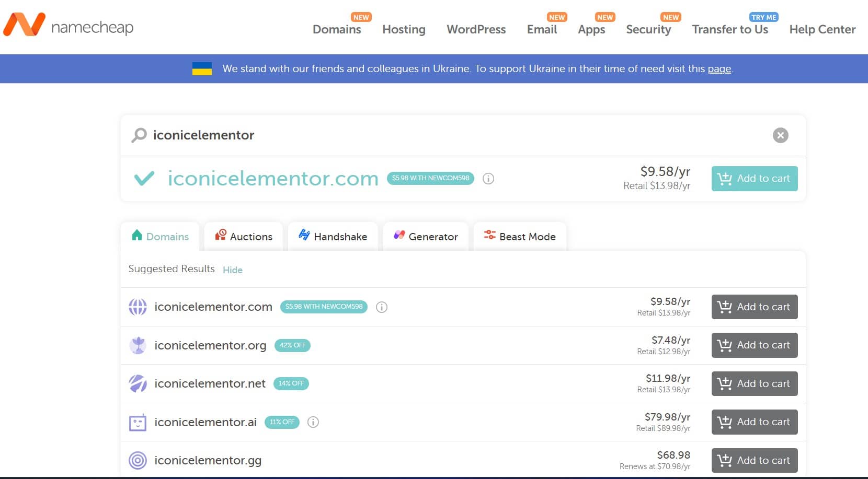The image size is (868, 479).
Task: Click the 42% OFF badge
Action: 292,345
